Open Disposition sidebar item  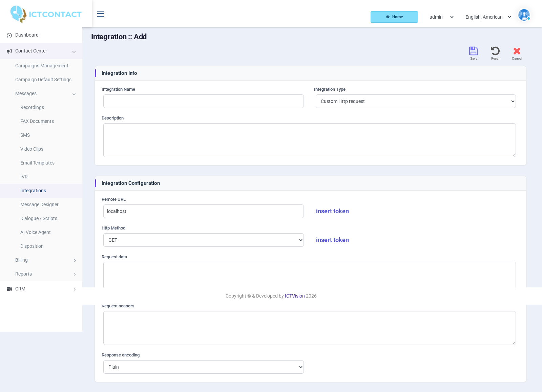click(32, 246)
